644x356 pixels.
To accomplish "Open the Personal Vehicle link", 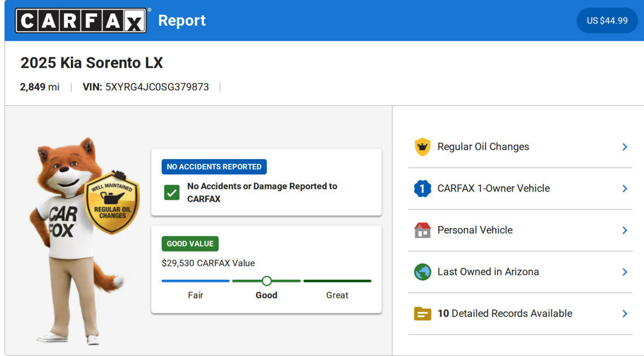I will [520, 230].
